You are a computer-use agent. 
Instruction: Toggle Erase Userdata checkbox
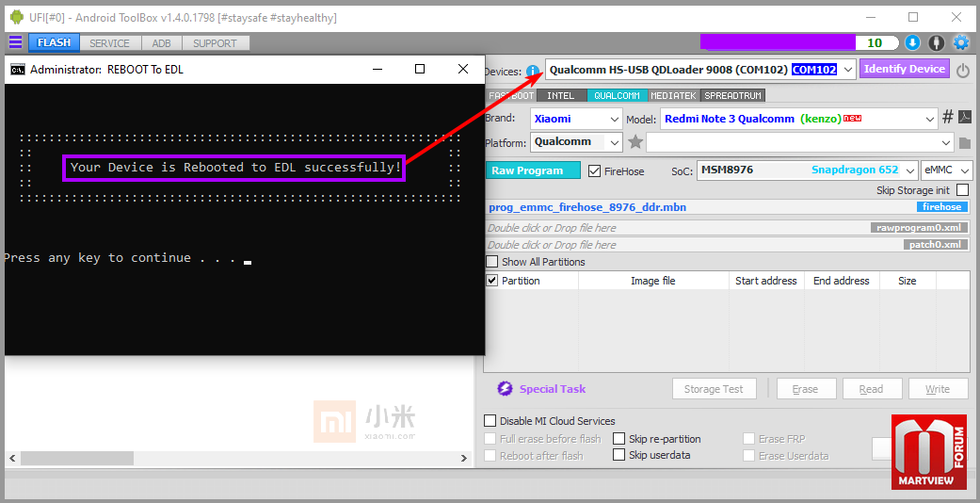tap(748, 456)
